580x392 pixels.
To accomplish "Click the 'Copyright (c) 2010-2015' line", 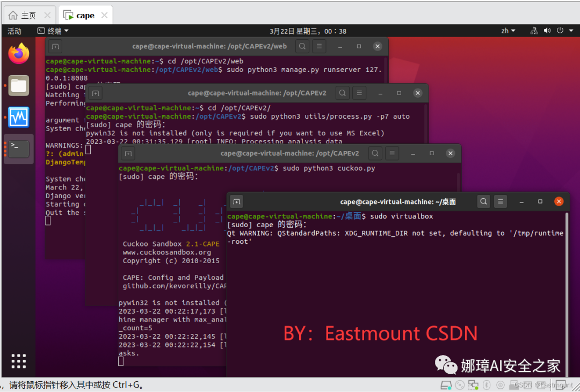I will click(171, 261).
